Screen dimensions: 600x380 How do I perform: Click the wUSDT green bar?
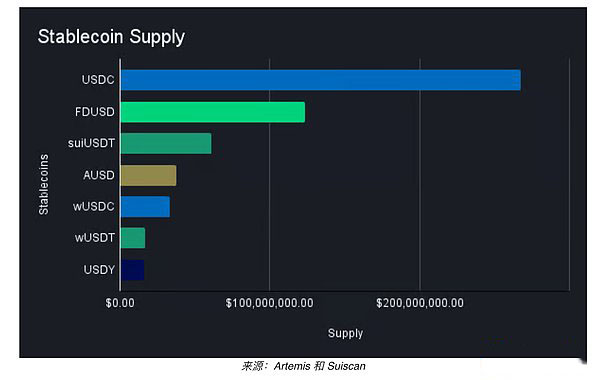pyautogui.click(x=132, y=238)
